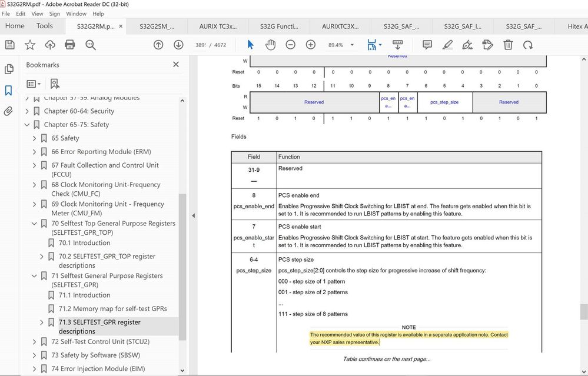Expand 72 Self-Test Control Unit bookmark
588x376 pixels.
(35, 341)
